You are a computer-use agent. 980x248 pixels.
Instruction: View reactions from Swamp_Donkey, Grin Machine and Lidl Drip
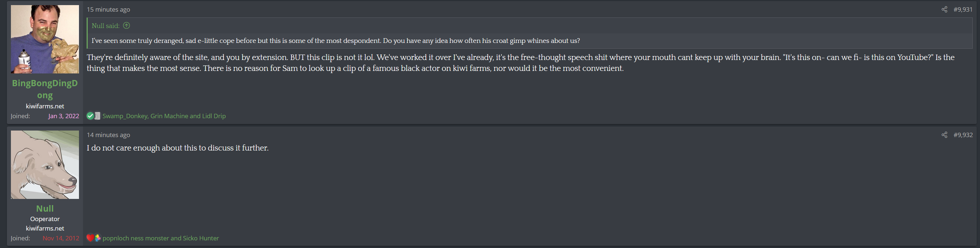pos(164,116)
